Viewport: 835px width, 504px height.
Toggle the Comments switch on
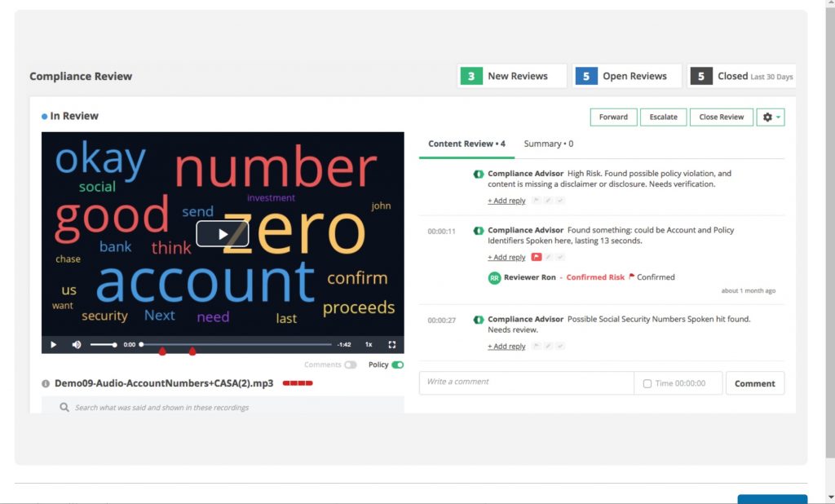(351, 365)
